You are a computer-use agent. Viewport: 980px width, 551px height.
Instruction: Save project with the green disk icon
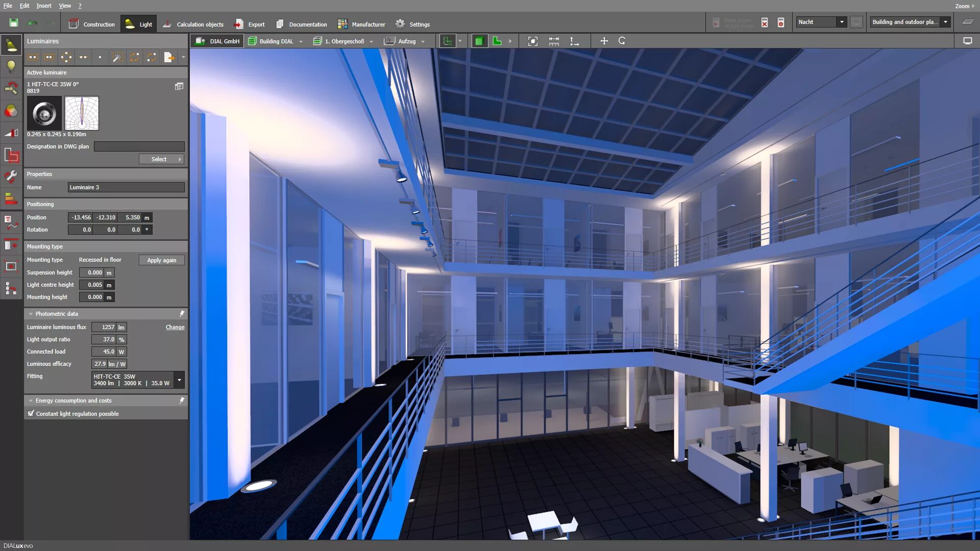point(14,22)
